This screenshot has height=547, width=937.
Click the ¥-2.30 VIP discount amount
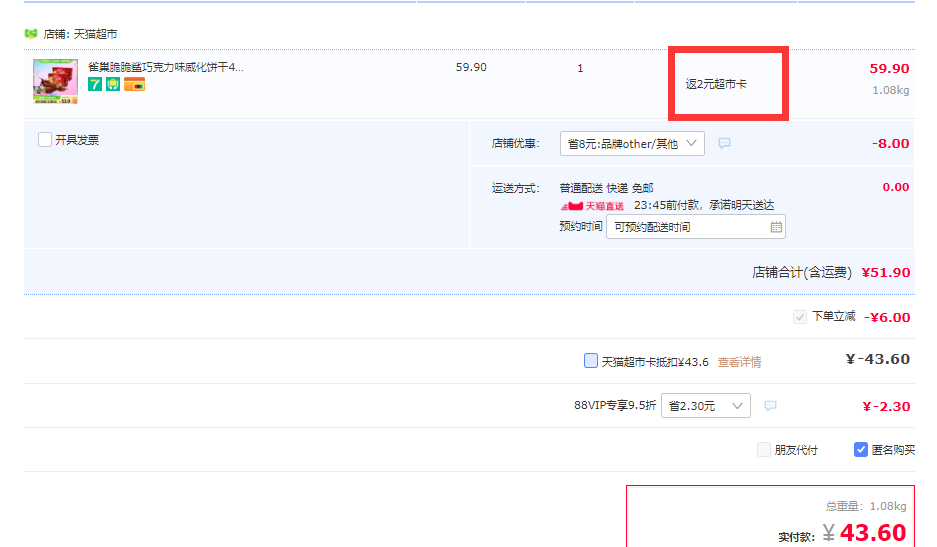pyautogui.click(x=886, y=407)
